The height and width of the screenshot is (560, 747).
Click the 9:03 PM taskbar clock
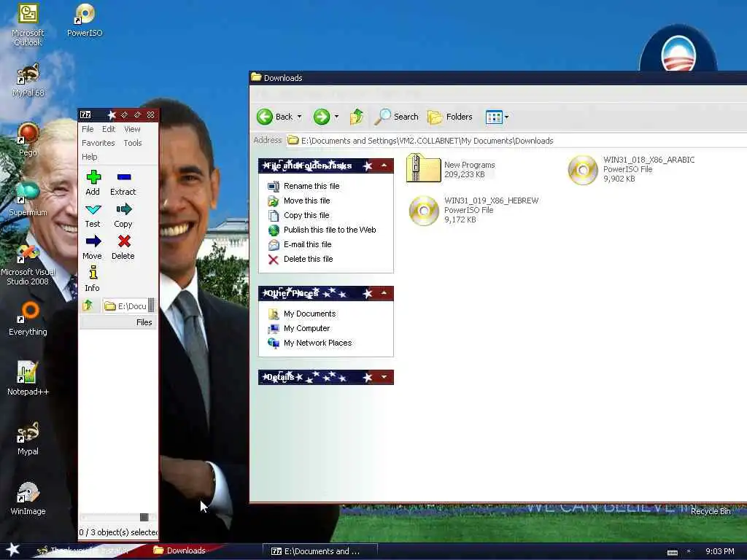[x=719, y=551]
